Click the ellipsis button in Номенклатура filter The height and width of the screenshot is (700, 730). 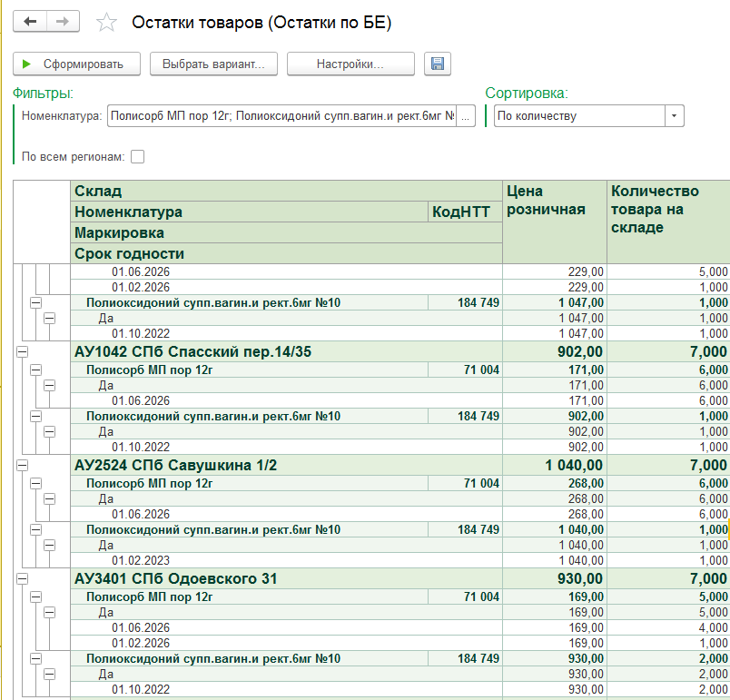(467, 116)
